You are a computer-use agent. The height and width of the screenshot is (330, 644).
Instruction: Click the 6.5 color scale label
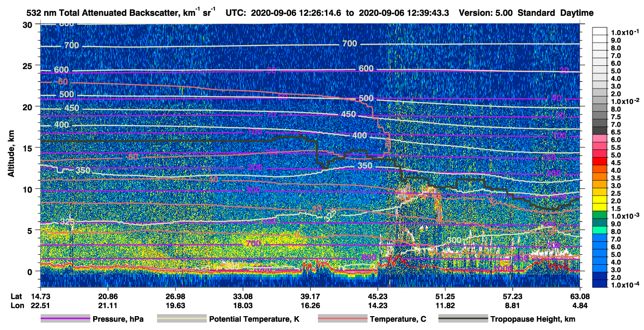(x=616, y=132)
